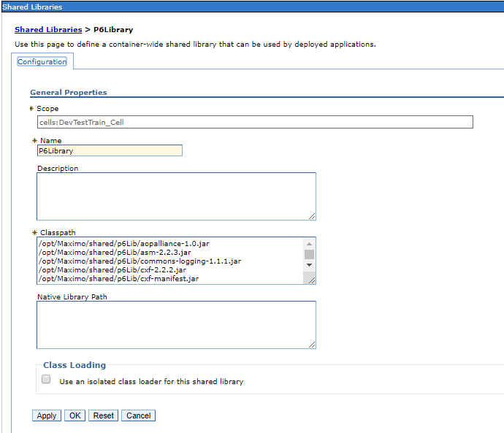Select the commons-logging-1.1.1.jar classpath line
The image size is (504, 433).
140,261
